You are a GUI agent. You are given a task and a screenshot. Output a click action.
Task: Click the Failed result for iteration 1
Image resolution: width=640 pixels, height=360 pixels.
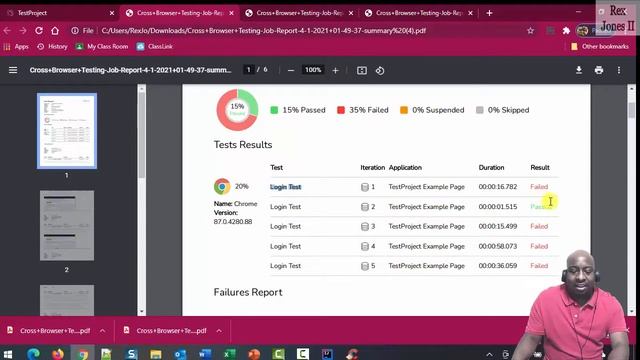[539, 187]
